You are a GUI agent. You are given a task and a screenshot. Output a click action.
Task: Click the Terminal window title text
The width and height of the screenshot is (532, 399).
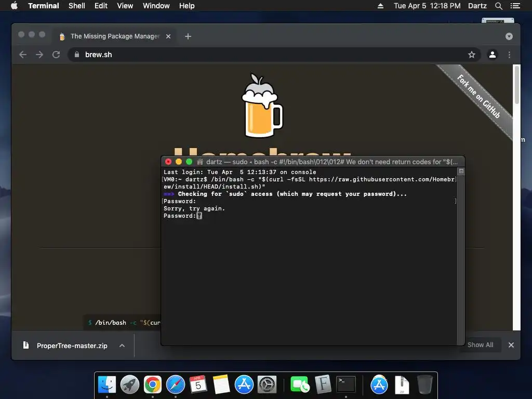332,162
